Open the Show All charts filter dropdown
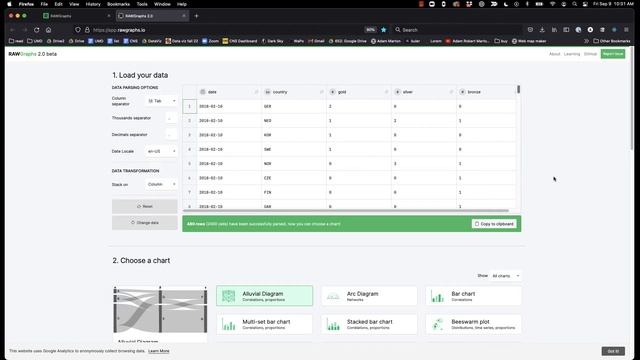Image resolution: width=640 pixels, height=360 pixels. click(x=505, y=276)
